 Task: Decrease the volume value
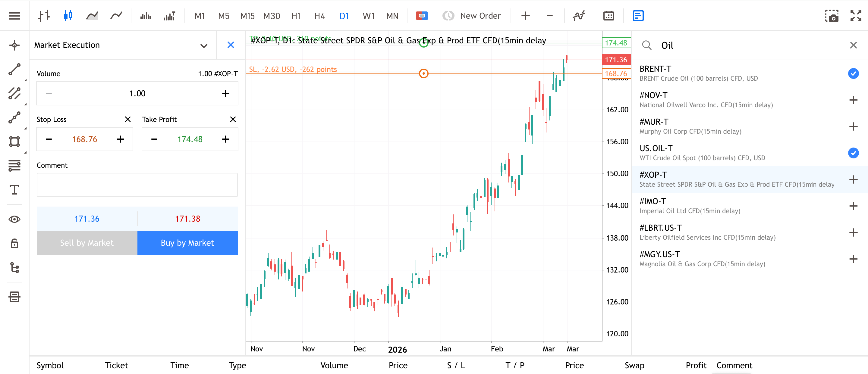tap(49, 93)
